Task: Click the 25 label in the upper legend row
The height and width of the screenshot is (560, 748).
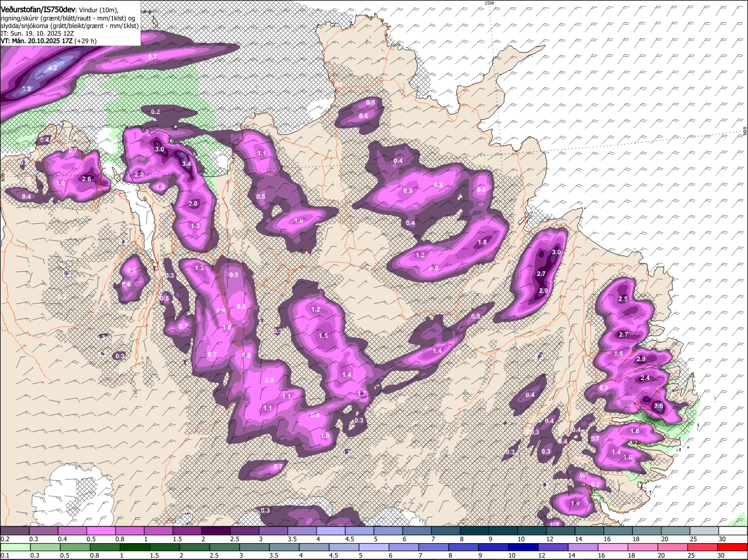Action: 693,538
